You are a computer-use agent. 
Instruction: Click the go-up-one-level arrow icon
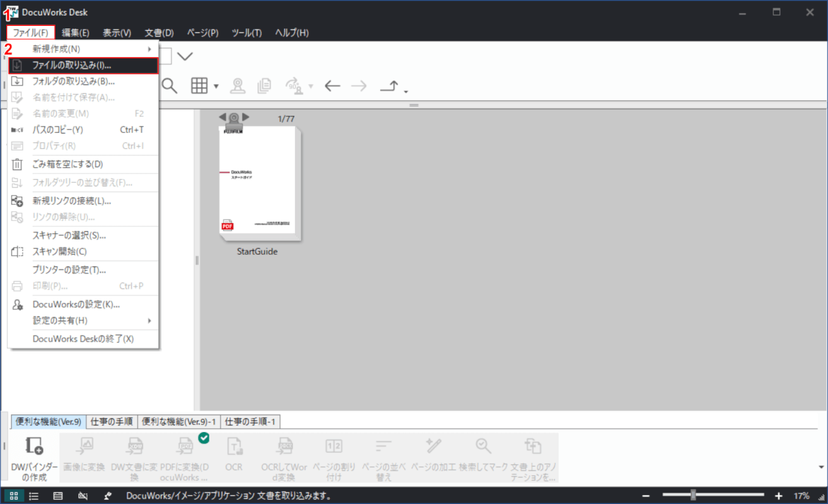coord(388,86)
